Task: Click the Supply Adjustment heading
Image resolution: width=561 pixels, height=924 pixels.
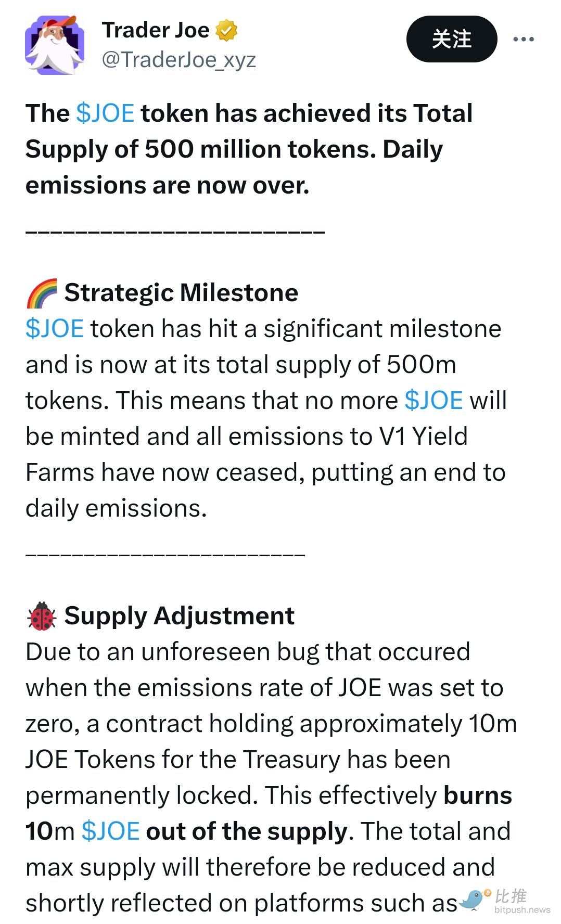Action: [180, 616]
